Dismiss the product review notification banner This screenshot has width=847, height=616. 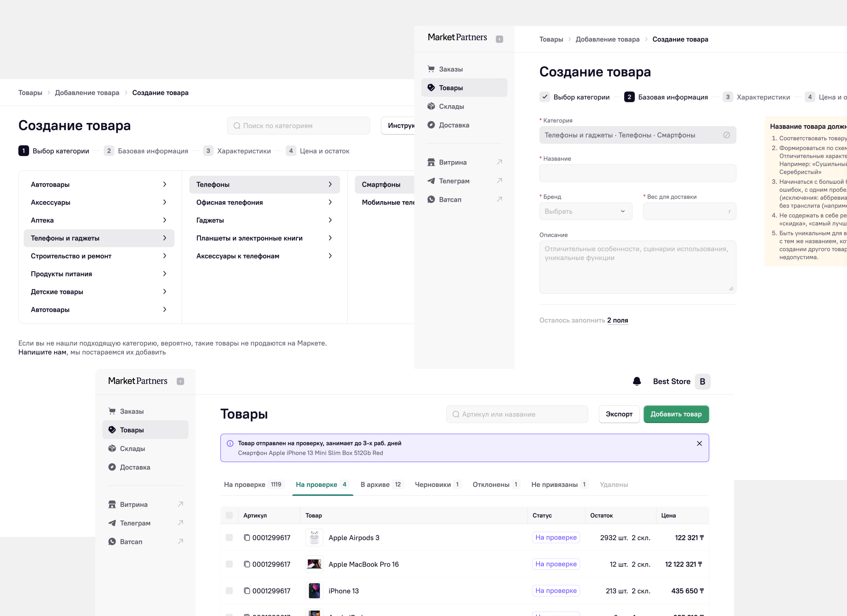tap(699, 443)
